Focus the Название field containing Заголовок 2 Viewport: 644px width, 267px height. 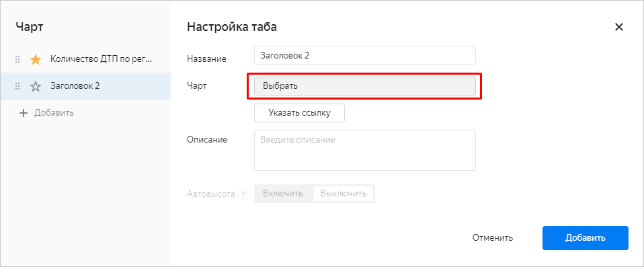coord(365,55)
